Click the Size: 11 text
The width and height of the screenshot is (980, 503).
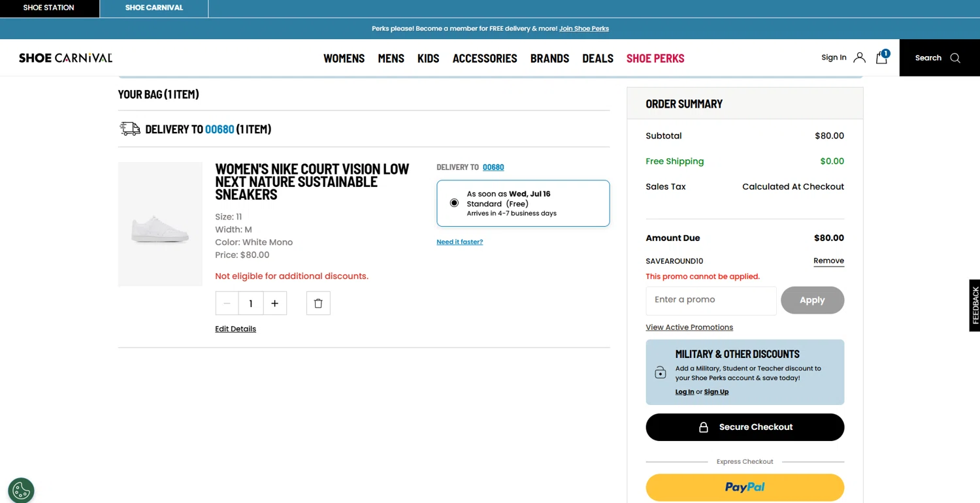pos(229,217)
